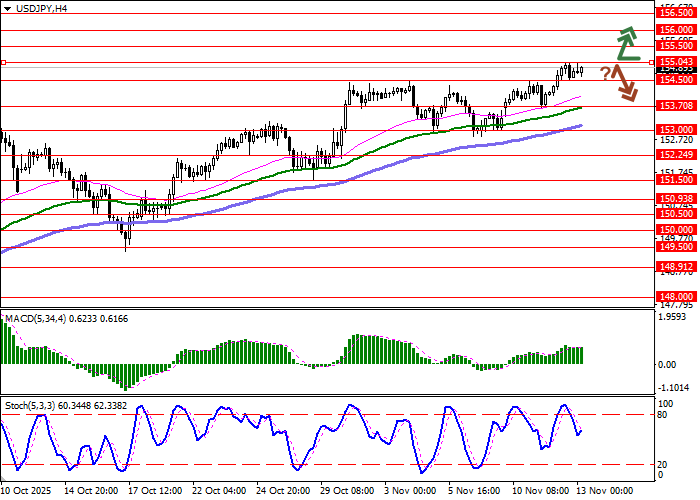Click the 152.249 support price label
Image resolution: width=700 pixels, height=500 pixels.
click(676, 155)
